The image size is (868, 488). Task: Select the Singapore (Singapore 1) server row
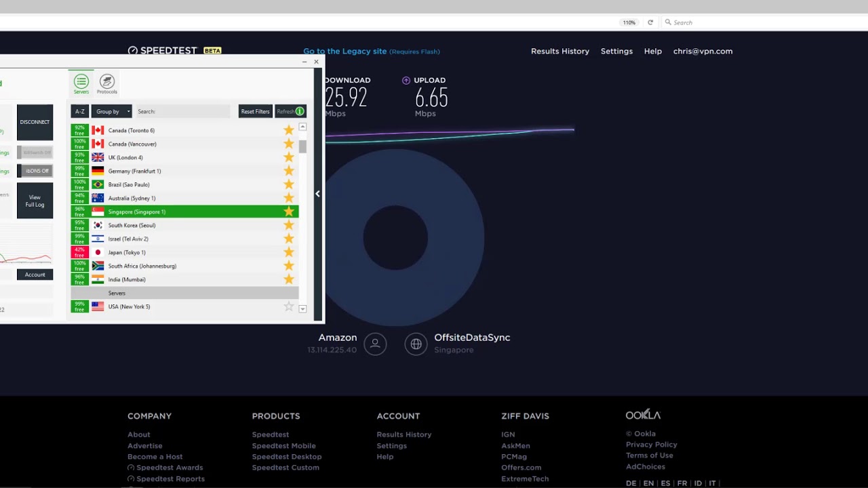[x=184, y=211]
